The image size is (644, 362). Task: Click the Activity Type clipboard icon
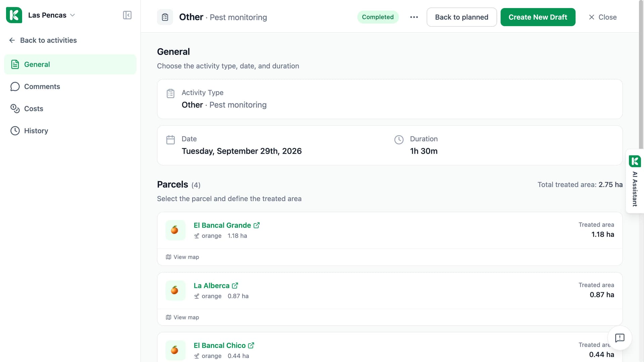170,94
